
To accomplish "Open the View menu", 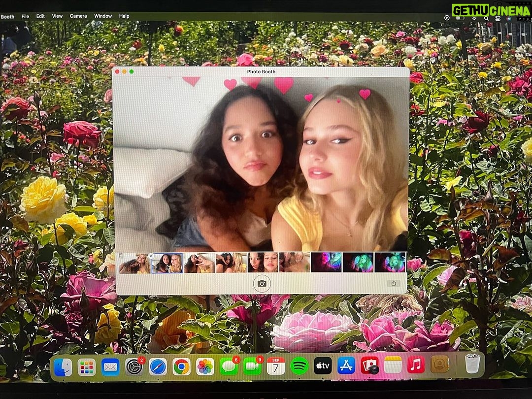I will (x=57, y=16).
